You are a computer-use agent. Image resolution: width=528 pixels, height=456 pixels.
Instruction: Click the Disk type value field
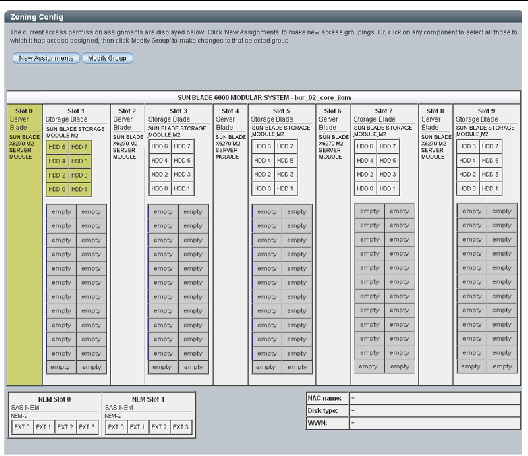(x=435, y=411)
